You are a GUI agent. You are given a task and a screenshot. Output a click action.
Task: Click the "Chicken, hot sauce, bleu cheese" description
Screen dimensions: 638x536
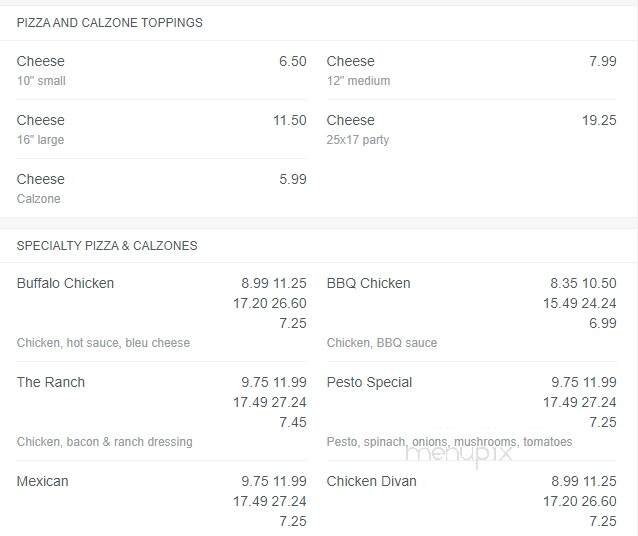point(103,343)
